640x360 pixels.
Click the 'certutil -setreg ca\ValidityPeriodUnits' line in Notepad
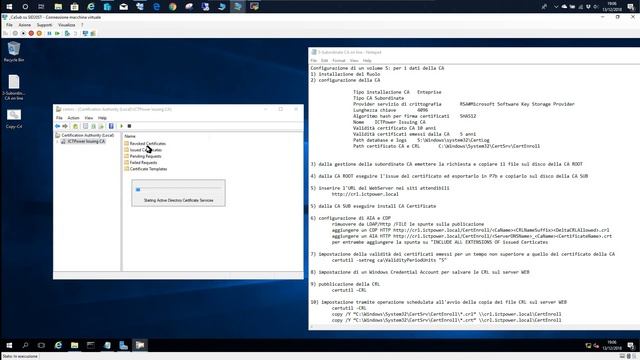[389, 260]
